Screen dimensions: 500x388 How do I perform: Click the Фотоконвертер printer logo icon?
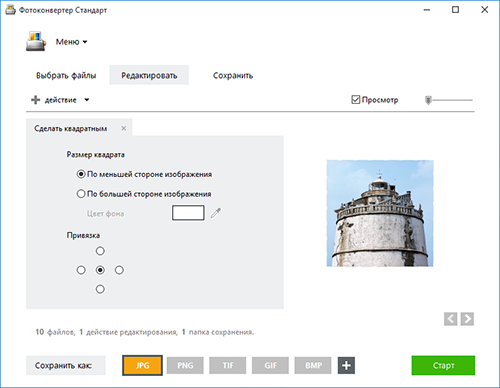click(x=36, y=41)
